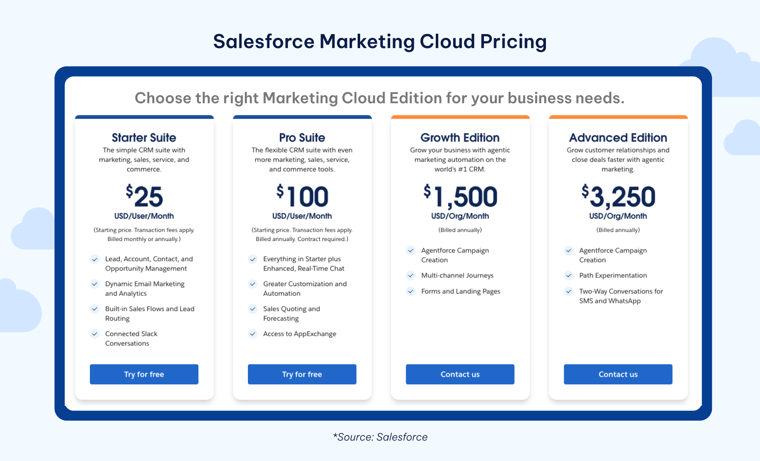Click Greater Customization and Automation text

pyautogui.click(x=305, y=288)
